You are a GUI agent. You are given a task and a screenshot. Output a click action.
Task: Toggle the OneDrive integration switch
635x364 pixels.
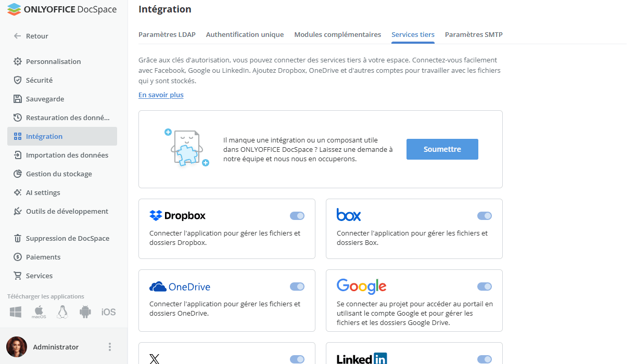pos(297,287)
